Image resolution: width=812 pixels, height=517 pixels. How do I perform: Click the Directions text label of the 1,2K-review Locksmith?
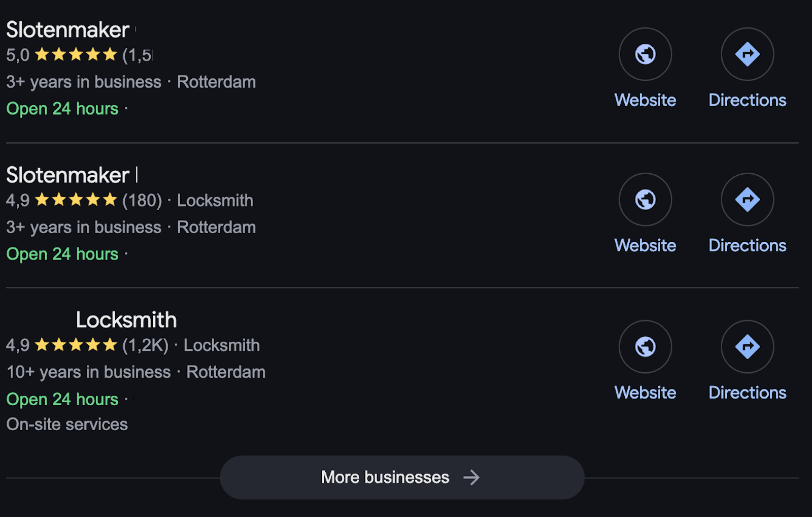[x=747, y=393]
